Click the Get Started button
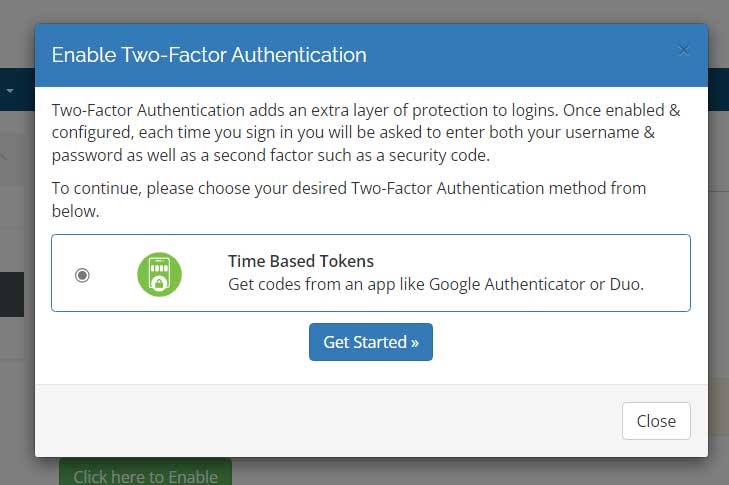 click(x=370, y=342)
